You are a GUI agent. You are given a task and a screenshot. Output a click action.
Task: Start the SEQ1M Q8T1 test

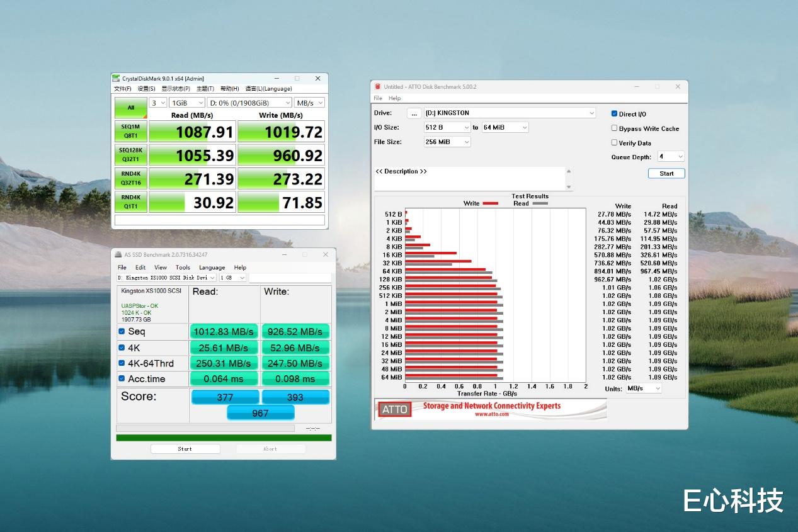(x=131, y=132)
